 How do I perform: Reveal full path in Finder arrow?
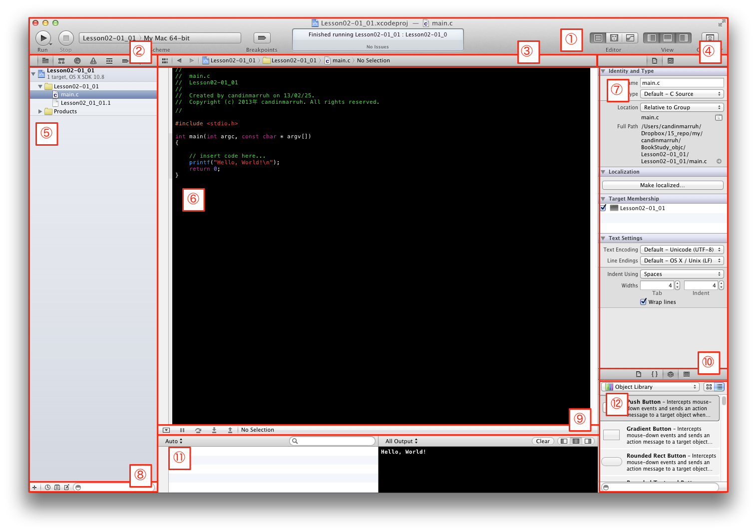[719, 161]
